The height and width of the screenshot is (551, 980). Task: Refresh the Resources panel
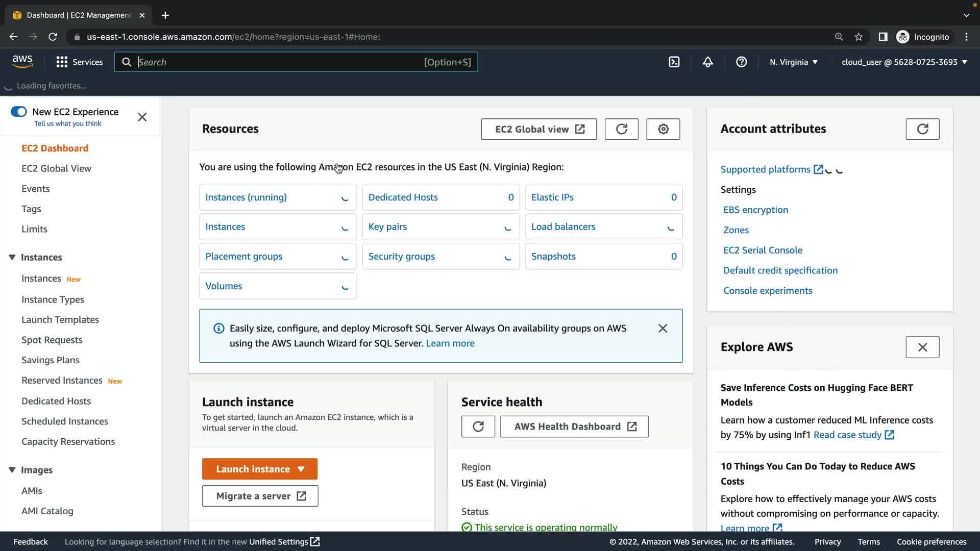[x=621, y=129]
